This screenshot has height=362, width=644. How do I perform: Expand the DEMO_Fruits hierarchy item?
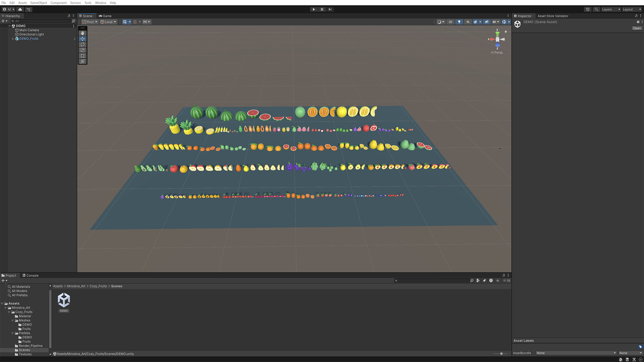[x=13, y=39]
